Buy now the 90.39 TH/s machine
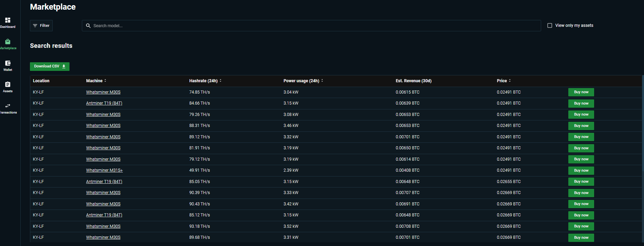The height and width of the screenshot is (246, 644). point(581,193)
